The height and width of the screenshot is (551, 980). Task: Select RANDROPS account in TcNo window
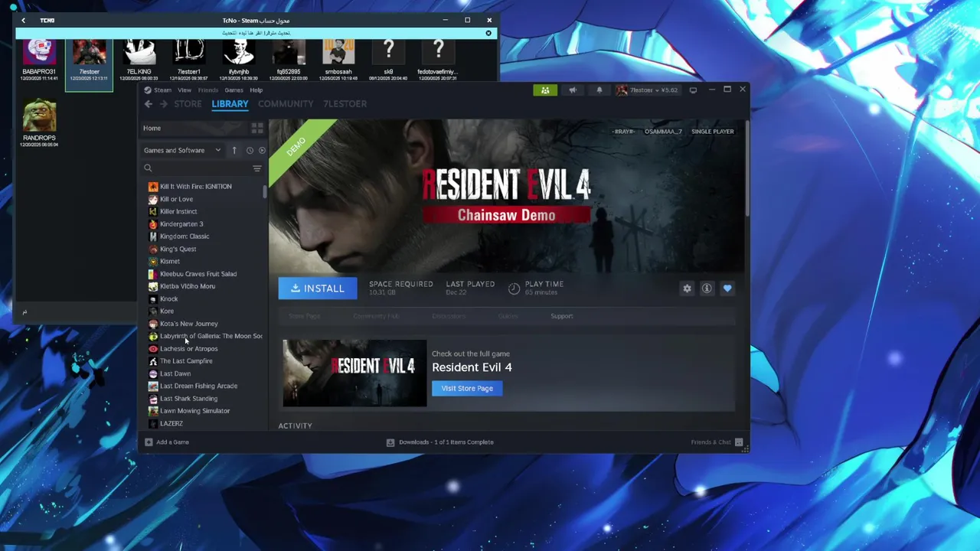(39, 122)
